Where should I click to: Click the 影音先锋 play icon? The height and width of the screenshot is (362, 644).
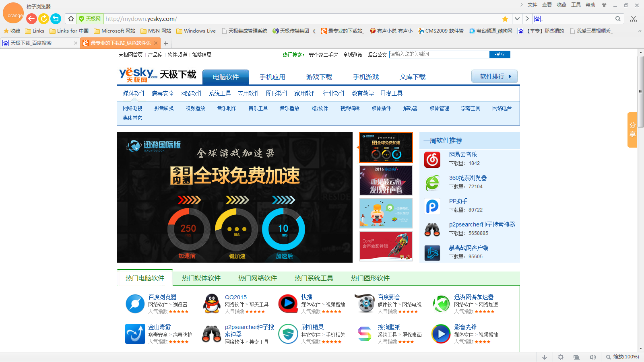[441, 334]
